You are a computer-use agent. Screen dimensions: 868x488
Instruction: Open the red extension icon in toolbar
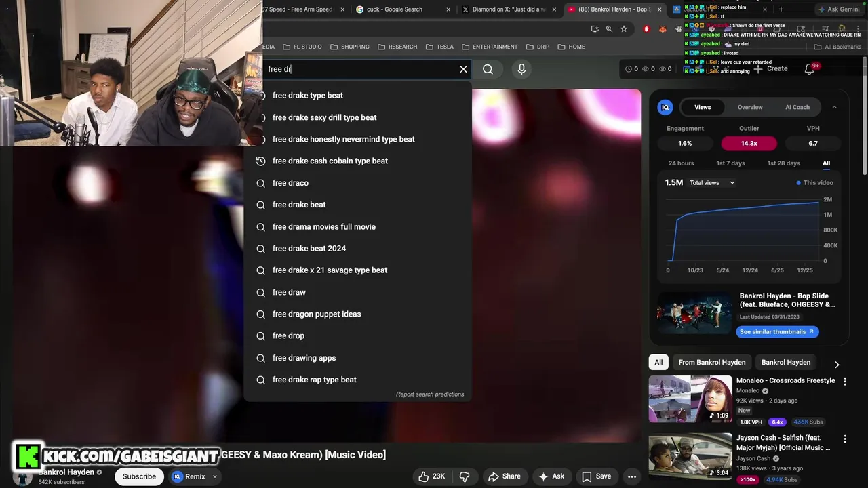646,28
